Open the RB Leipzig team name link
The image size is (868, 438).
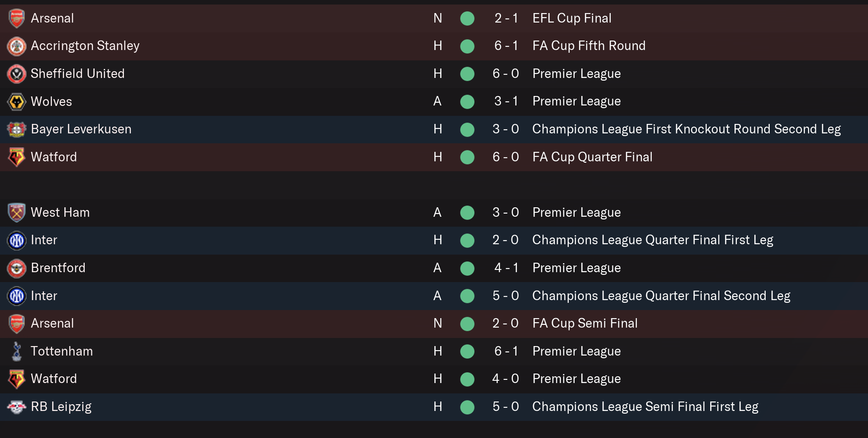pyautogui.click(x=61, y=406)
